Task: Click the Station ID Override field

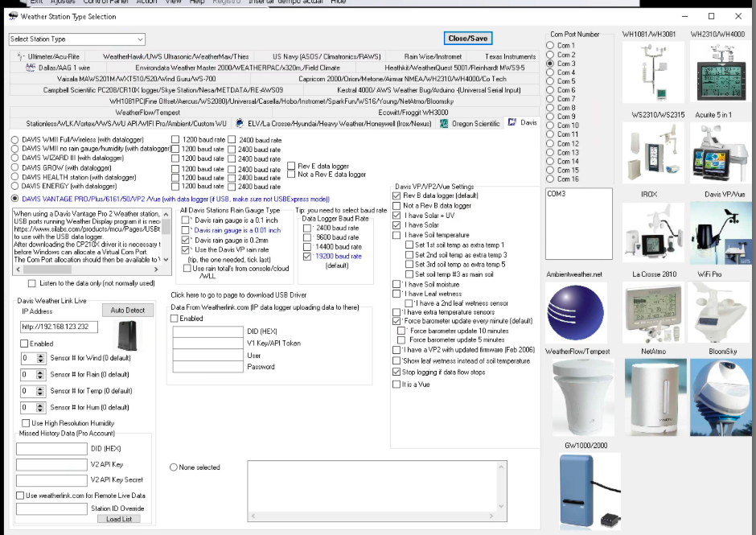Action: tap(51, 508)
